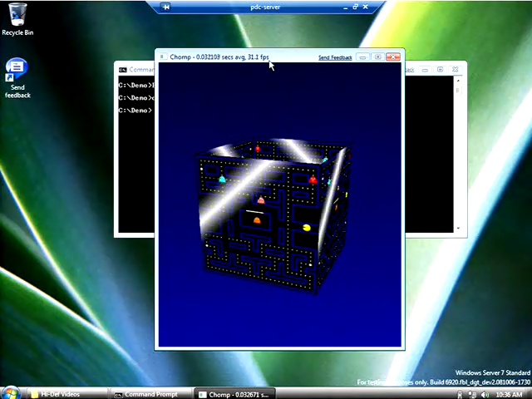Click the Chomp taskbar button
532x399 pixels.
click(235, 395)
